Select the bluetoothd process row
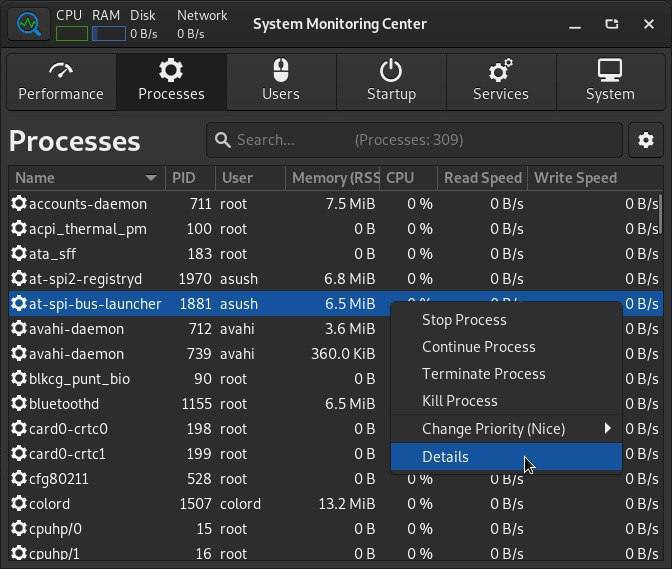This screenshot has height=569, width=672. pos(336,404)
